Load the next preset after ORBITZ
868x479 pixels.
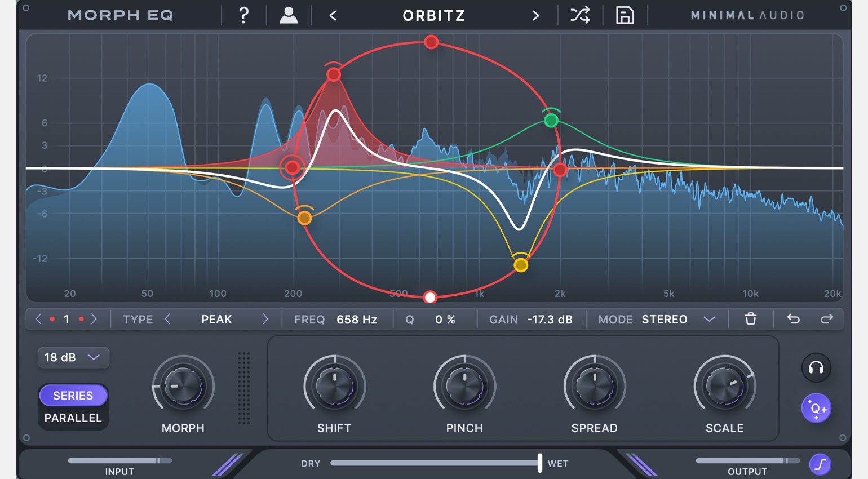pos(535,16)
